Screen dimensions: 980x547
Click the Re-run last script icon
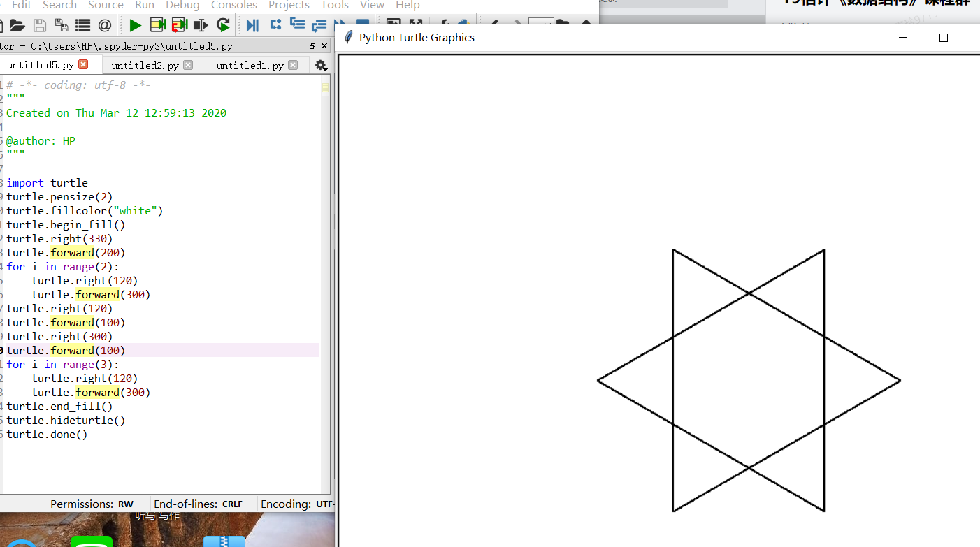click(223, 25)
